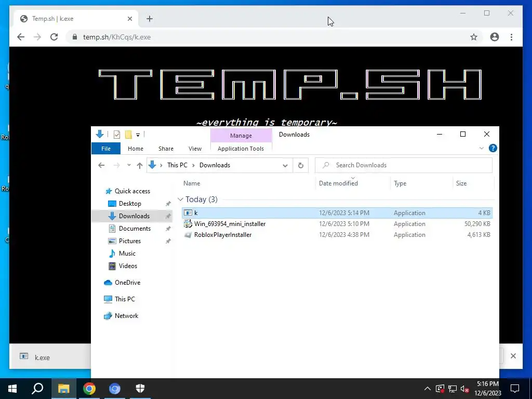Go up one folder level
This screenshot has width=532, height=399.
coord(139,165)
